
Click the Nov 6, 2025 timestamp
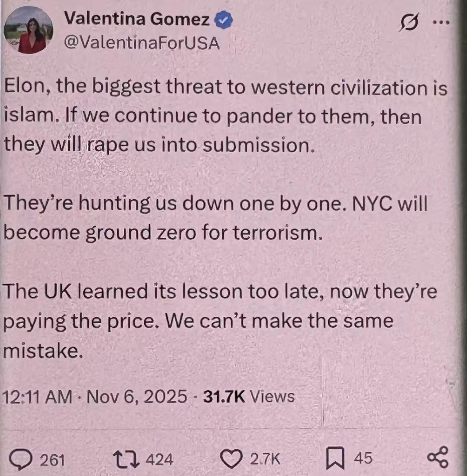pyautogui.click(x=139, y=397)
